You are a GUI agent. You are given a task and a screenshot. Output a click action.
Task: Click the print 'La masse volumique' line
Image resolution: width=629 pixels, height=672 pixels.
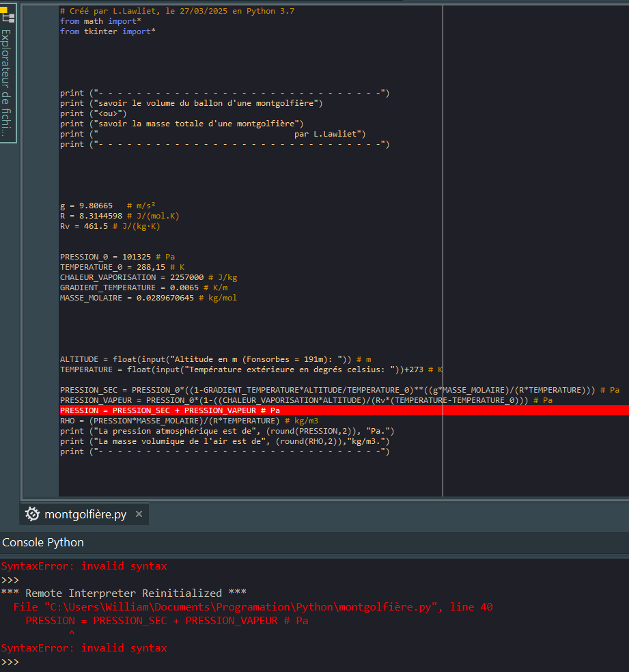(225, 442)
